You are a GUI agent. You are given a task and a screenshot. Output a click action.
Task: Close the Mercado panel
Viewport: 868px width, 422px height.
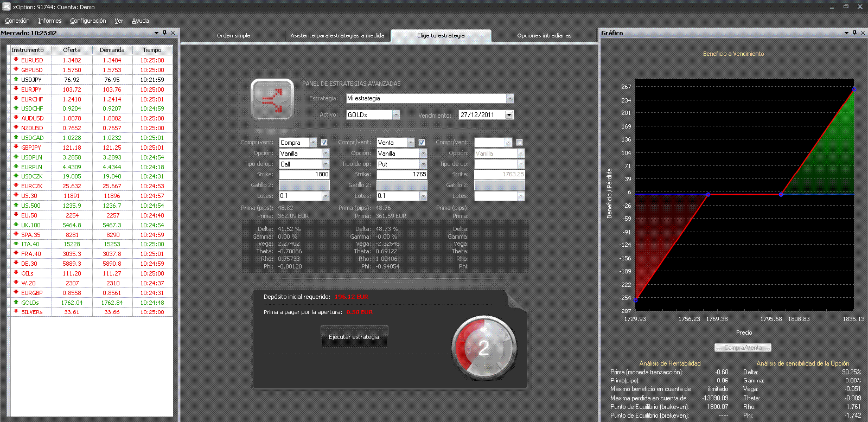[173, 33]
